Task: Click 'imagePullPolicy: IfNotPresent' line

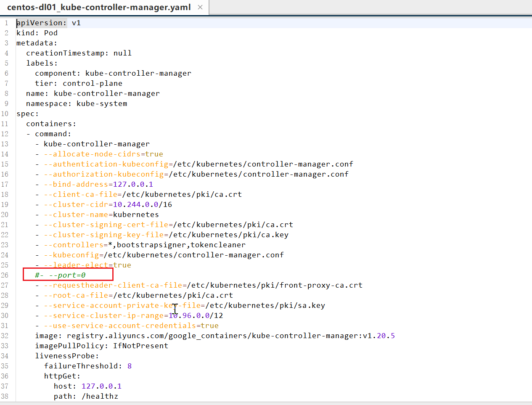Action: pyautogui.click(x=102, y=346)
